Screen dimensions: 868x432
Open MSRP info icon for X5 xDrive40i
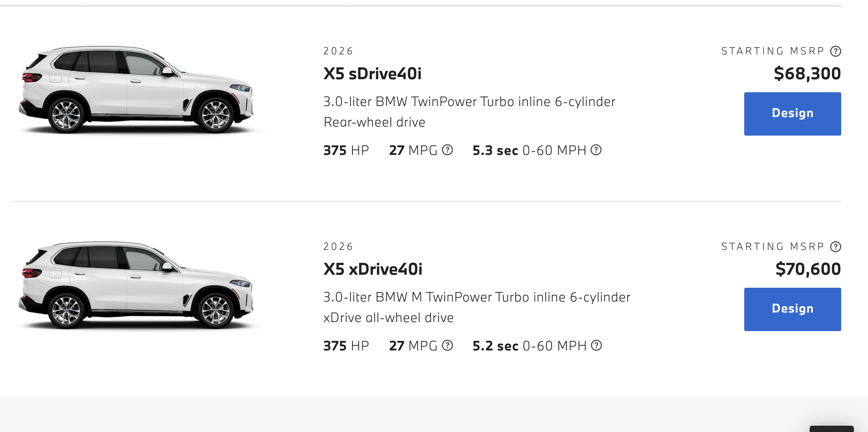click(835, 247)
